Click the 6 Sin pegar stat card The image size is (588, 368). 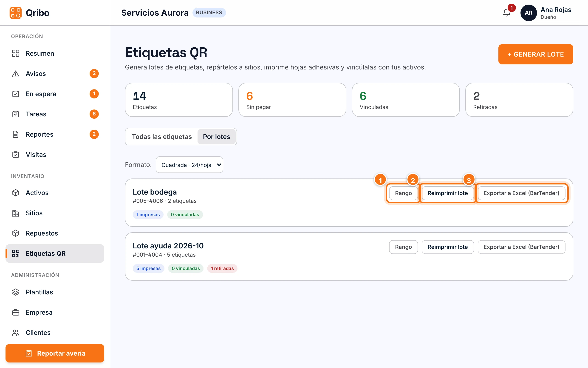click(x=292, y=100)
